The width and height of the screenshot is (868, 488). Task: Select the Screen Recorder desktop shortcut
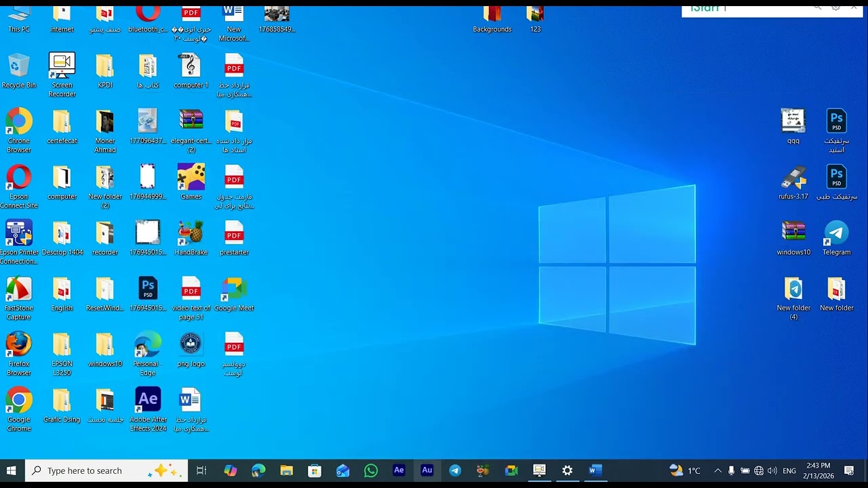(x=62, y=75)
